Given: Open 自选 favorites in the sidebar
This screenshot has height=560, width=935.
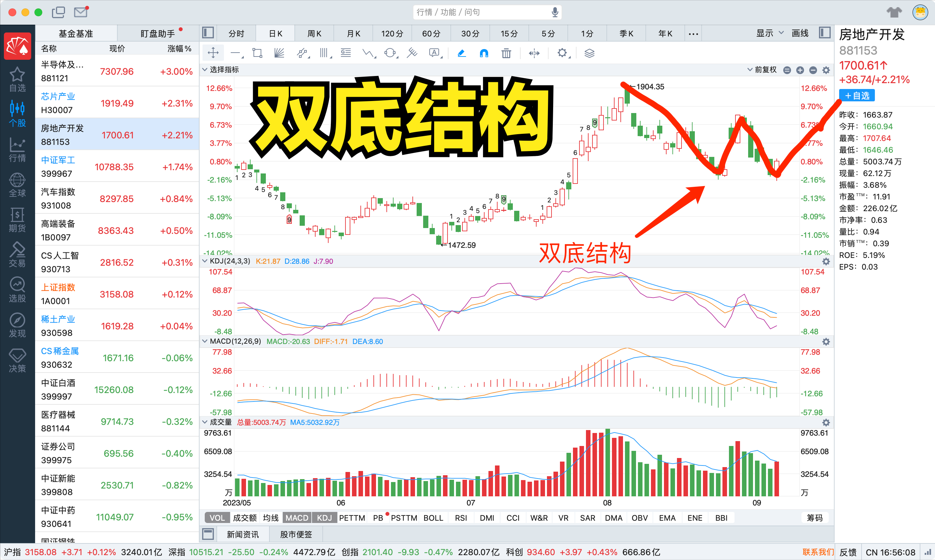Looking at the screenshot, I should 17,79.
